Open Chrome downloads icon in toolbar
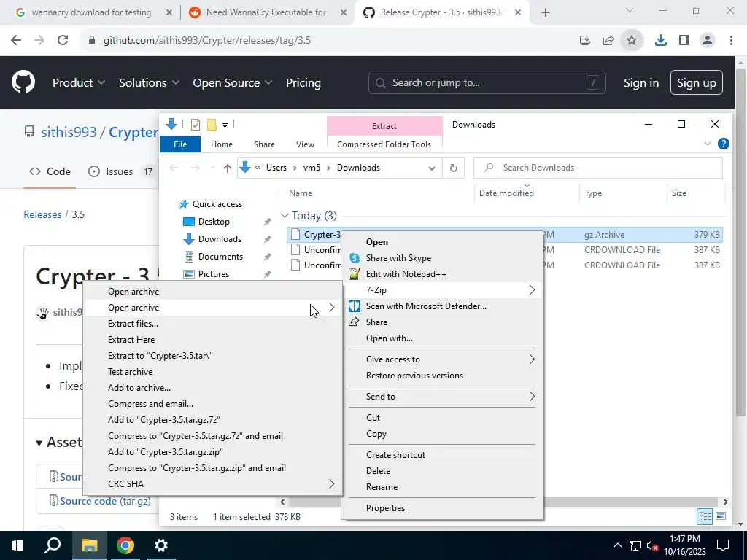This screenshot has height=560, width=747. pyautogui.click(x=660, y=41)
